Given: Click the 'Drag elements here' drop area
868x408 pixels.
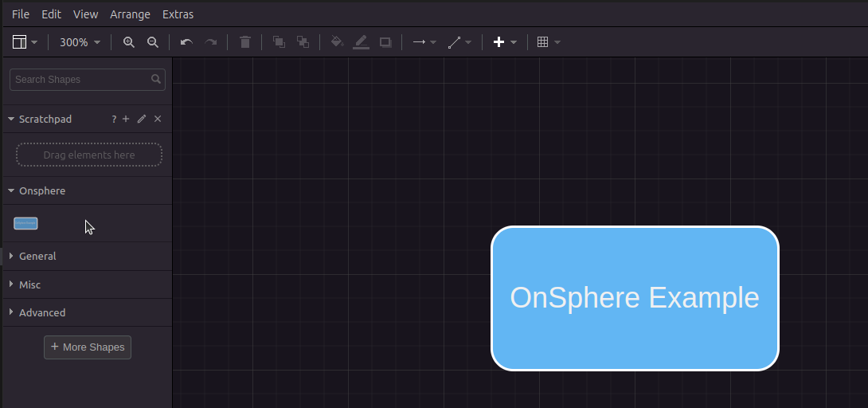Looking at the screenshot, I should (x=89, y=155).
